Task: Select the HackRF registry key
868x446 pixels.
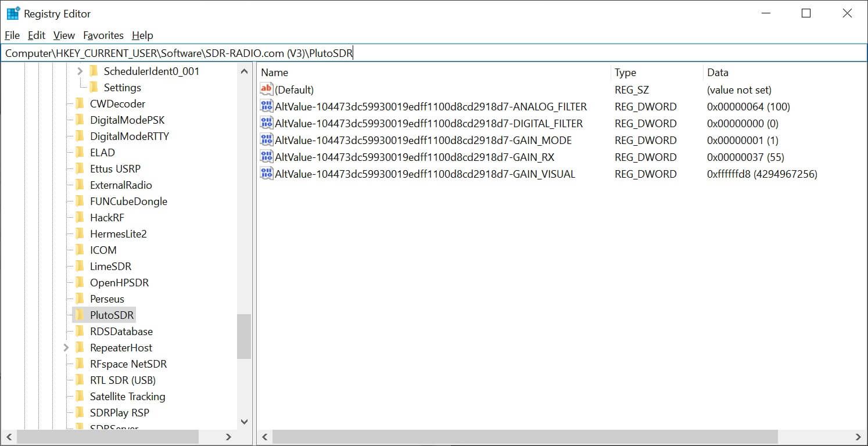Action: 108,217
